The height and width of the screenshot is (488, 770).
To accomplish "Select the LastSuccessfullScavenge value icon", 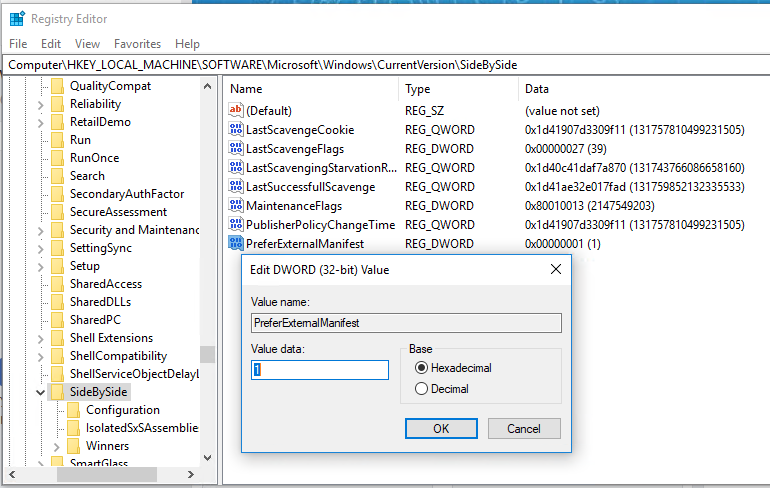I will point(236,187).
